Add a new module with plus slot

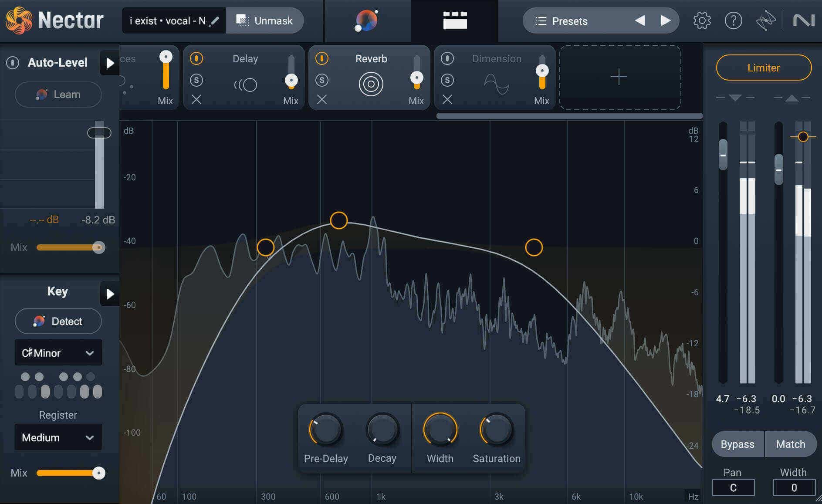coord(620,78)
